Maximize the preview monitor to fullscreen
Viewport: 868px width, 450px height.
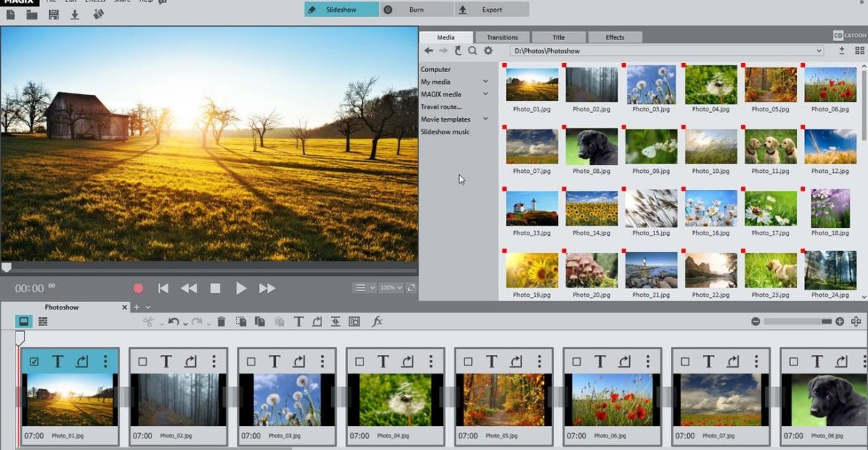pyautogui.click(x=411, y=288)
